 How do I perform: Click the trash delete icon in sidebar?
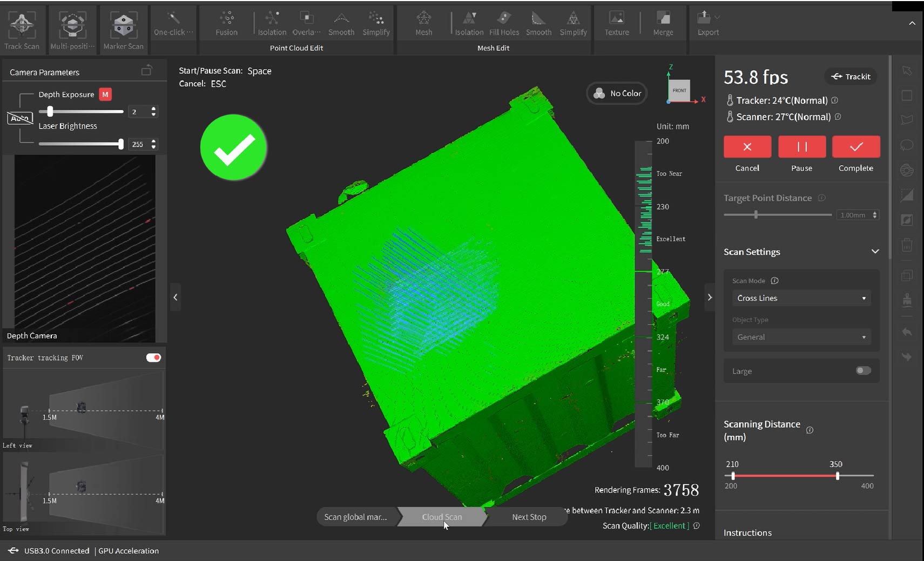pos(907,245)
